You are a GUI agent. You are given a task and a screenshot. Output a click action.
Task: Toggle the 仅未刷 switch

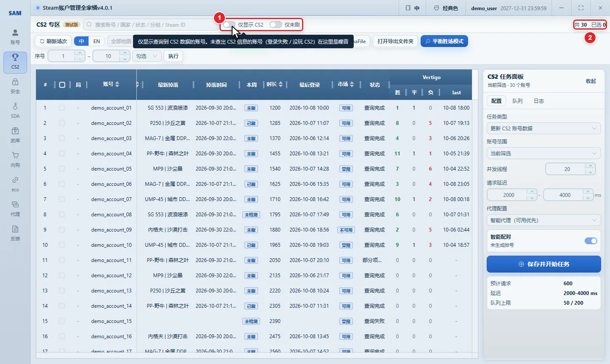275,25
